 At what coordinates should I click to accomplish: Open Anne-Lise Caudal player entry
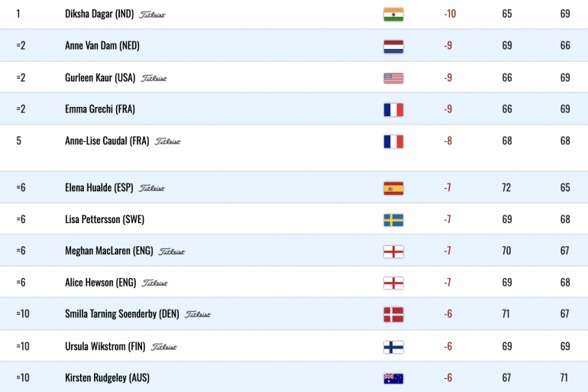click(107, 141)
